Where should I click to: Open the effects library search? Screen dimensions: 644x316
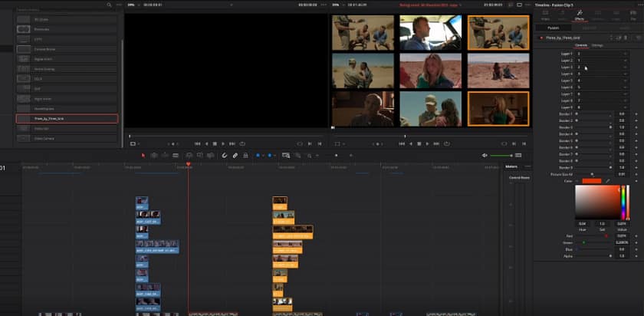109,5
